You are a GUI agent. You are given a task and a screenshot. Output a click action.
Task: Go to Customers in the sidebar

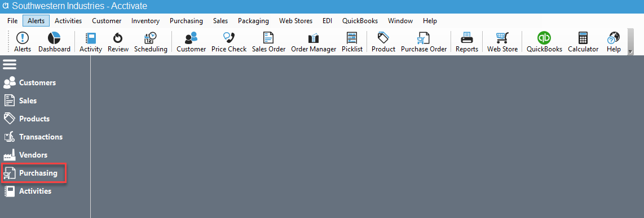click(29, 82)
